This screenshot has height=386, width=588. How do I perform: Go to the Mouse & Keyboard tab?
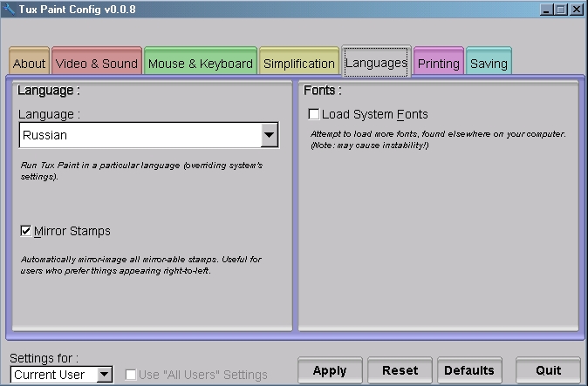click(200, 64)
